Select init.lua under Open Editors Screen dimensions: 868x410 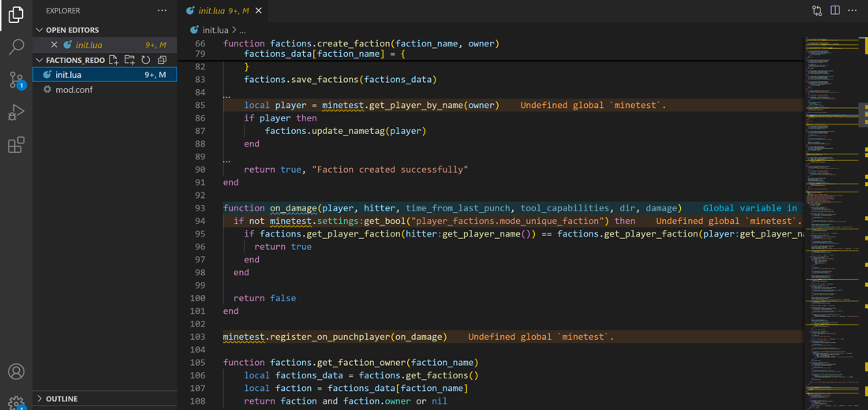tap(105, 45)
